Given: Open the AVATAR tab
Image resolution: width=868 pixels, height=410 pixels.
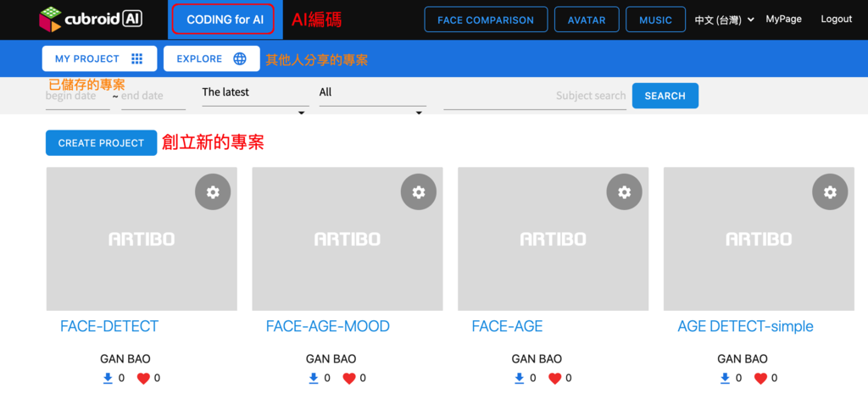Looking at the screenshot, I should pyautogui.click(x=587, y=20).
